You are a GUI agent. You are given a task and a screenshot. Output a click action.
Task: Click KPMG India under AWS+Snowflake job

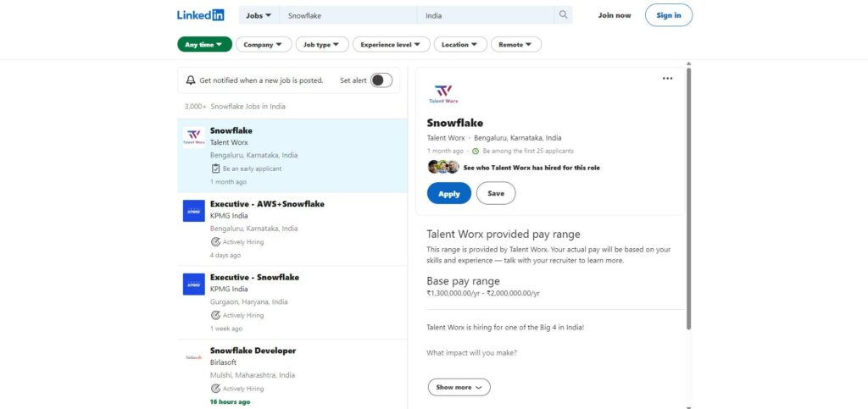coord(229,216)
